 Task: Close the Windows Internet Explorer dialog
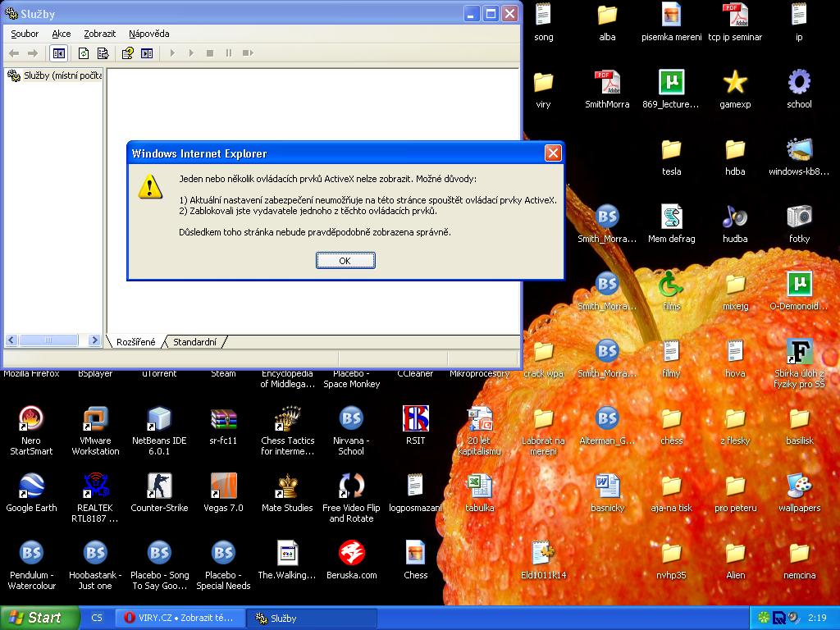click(553, 153)
